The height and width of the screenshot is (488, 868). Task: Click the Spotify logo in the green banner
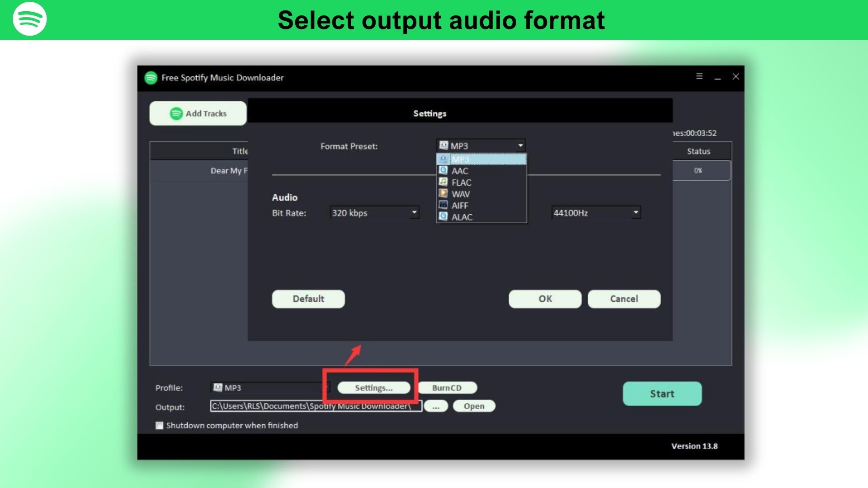click(x=29, y=19)
